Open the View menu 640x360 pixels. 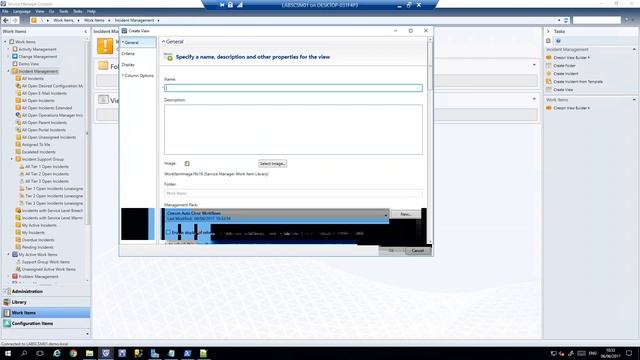tap(40, 11)
